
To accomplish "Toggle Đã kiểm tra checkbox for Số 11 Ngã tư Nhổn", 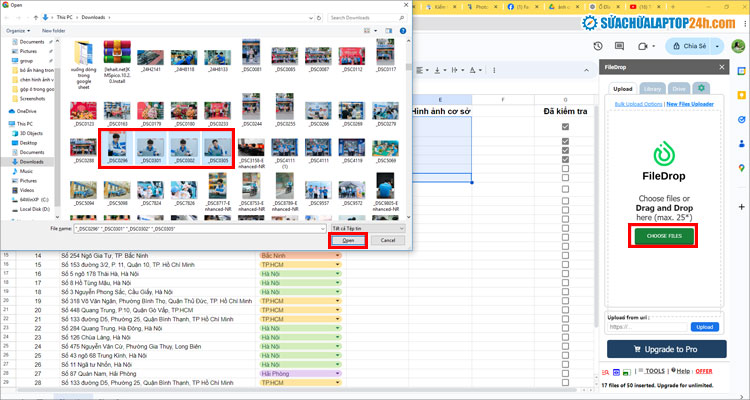I will pos(565,365).
